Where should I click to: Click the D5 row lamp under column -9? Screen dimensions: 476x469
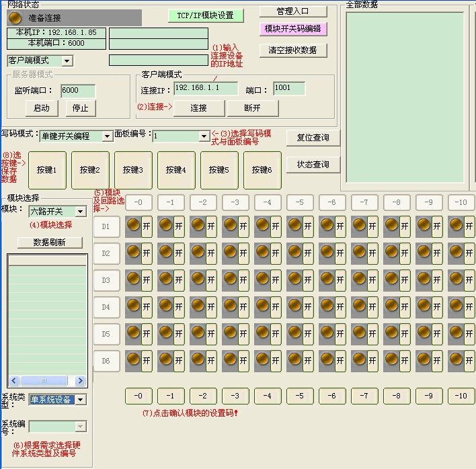424,333
